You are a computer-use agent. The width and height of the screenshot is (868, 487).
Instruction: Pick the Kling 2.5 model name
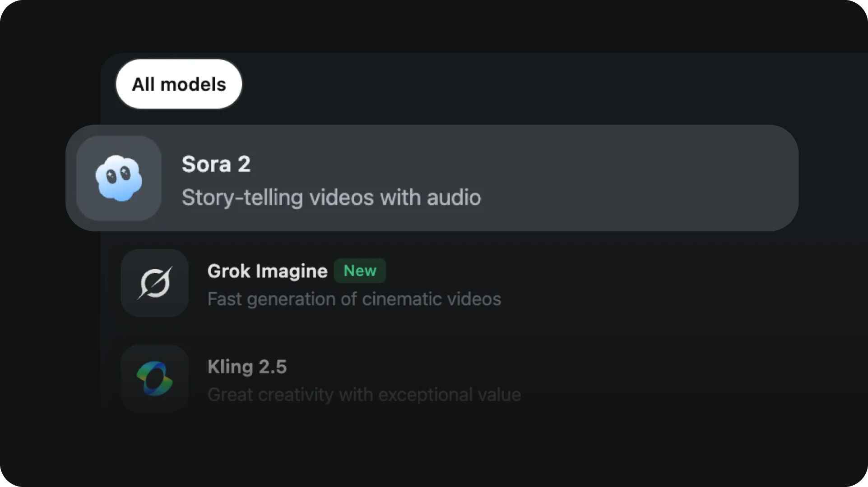[247, 367]
